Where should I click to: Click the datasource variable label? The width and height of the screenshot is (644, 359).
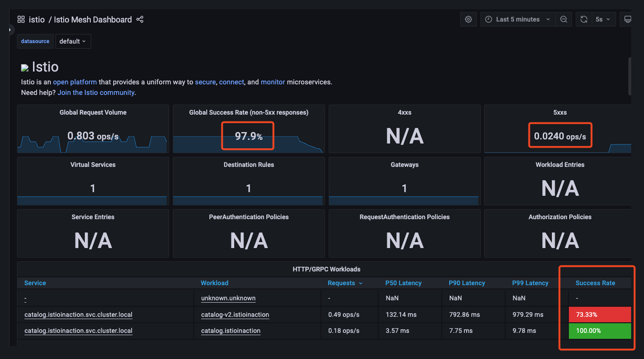pyautogui.click(x=35, y=41)
